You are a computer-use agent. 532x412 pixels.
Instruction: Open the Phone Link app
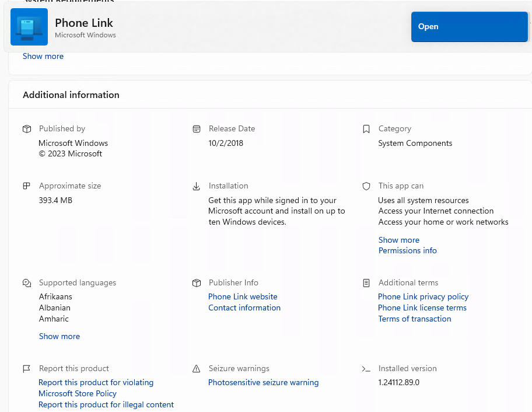[x=469, y=27]
